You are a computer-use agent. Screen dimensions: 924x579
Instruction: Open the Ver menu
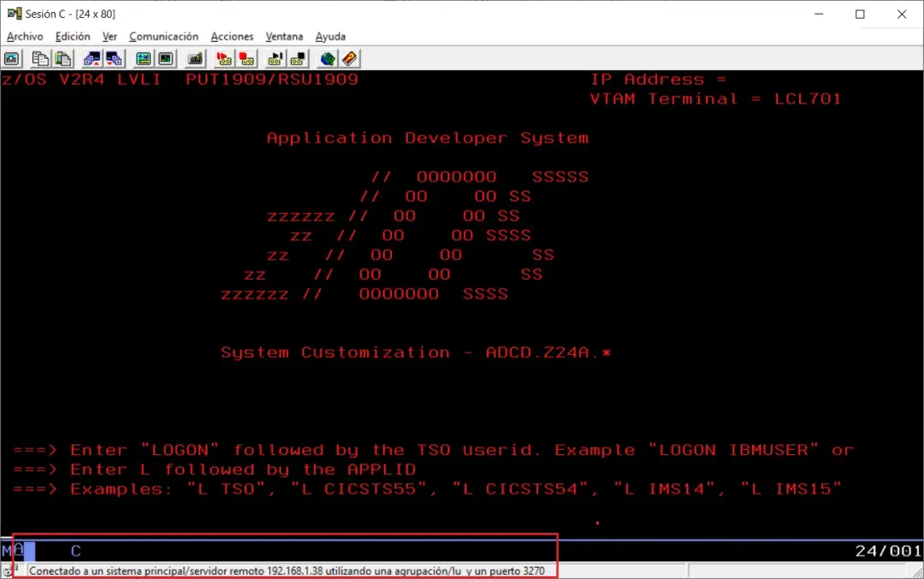[x=110, y=37]
